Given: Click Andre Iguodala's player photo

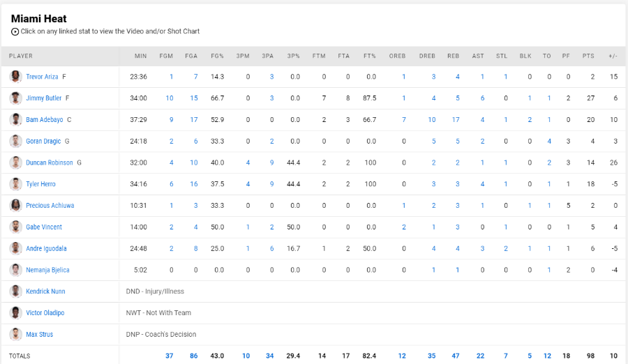Looking at the screenshot, I should [15, 248].
